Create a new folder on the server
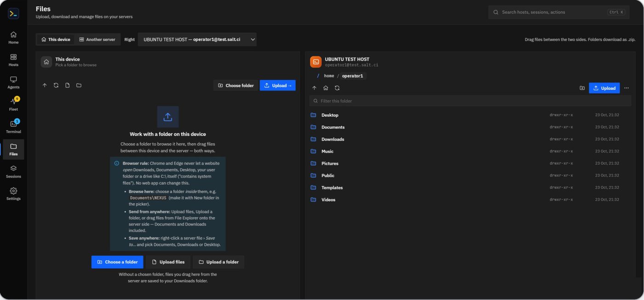 (x=582, y=88)
